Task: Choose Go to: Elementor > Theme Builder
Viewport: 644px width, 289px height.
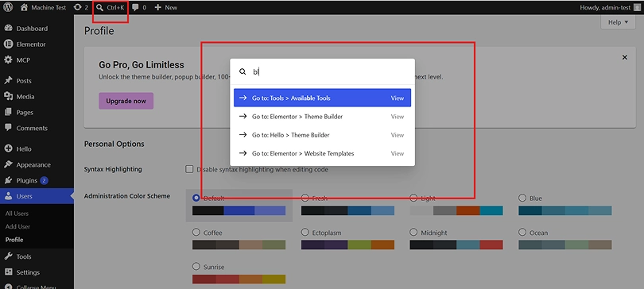Action: pos(323,117)
